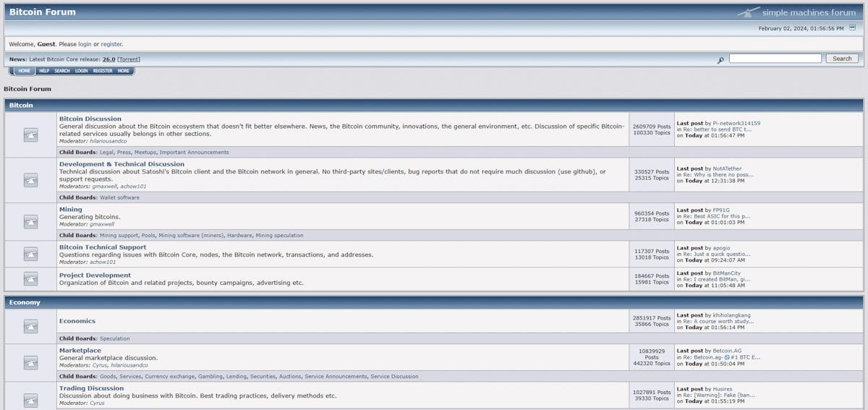Image resolution: width=868 pixels, height=410 pixels.
Task: Open the Service Announcements child board
Action: [x=336, y=377]
